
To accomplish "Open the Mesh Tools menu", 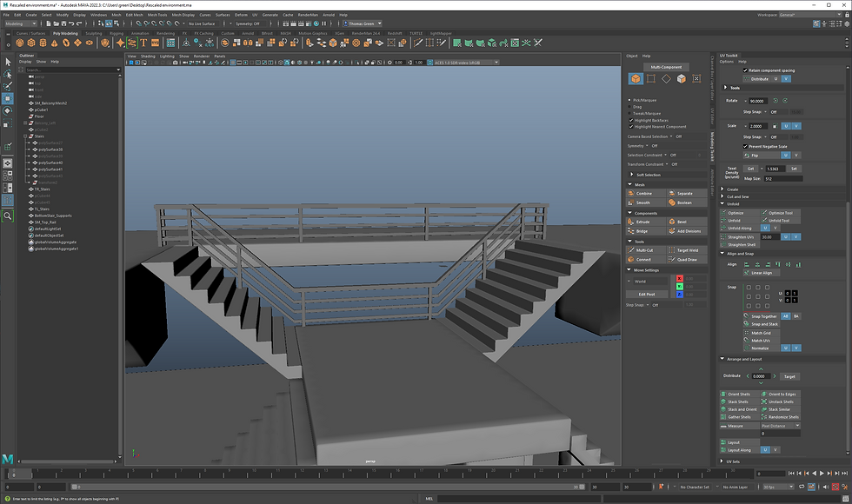I will click(157, 15).
